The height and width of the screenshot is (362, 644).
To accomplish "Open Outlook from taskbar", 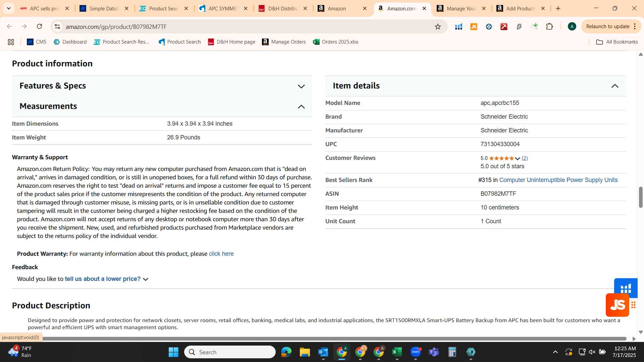I will click(x=323, y=352).
